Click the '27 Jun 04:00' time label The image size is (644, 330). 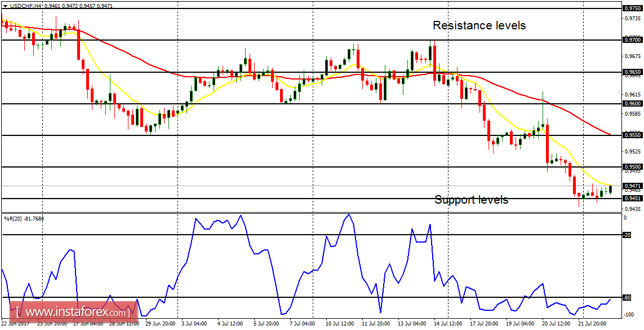88,324
